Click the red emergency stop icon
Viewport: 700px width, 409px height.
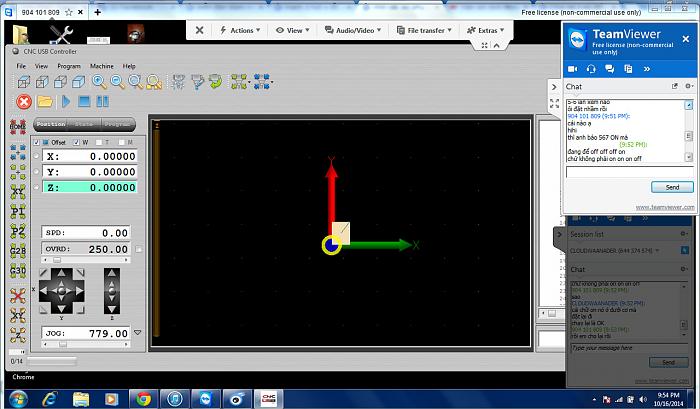(24, 101)
